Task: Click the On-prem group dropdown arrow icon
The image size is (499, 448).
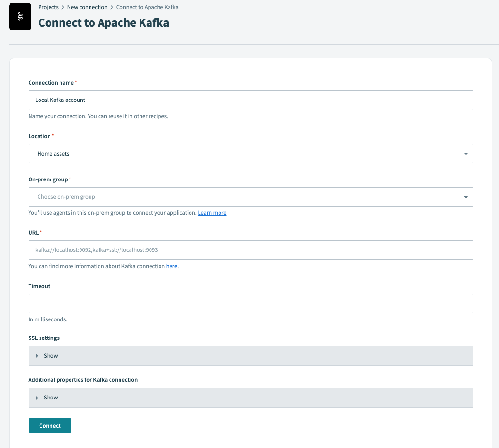Action: (466, 197)
